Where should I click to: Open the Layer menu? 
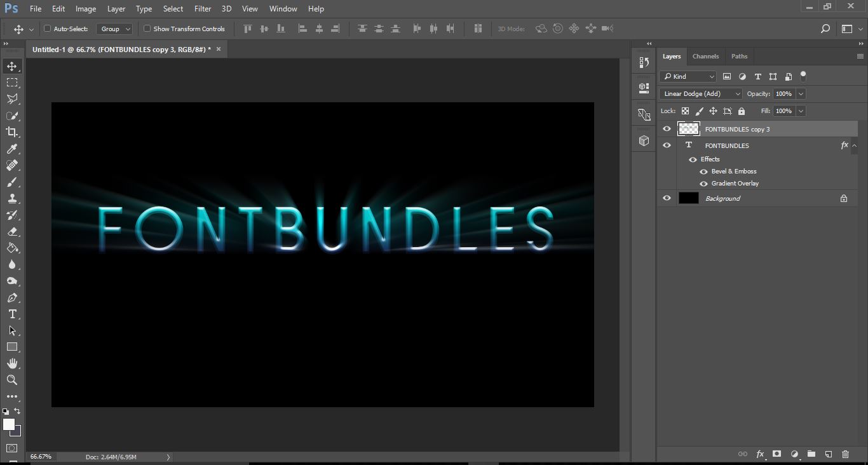(116, 9)
